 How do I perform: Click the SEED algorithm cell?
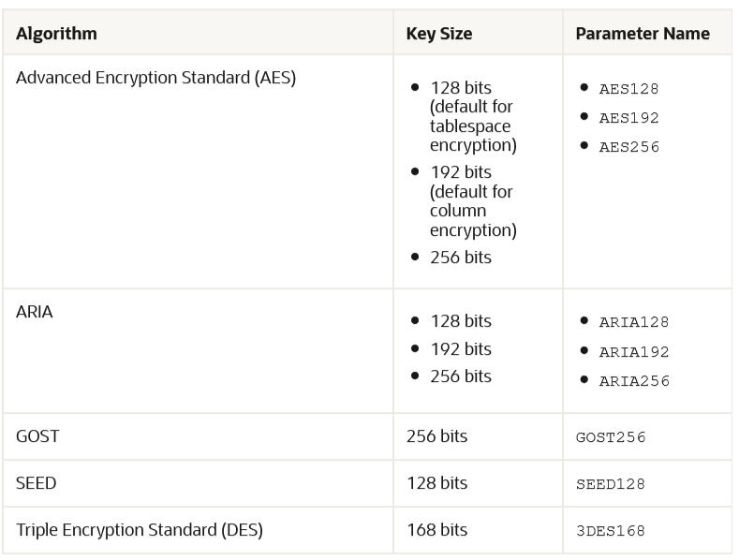tap(37, 483)
